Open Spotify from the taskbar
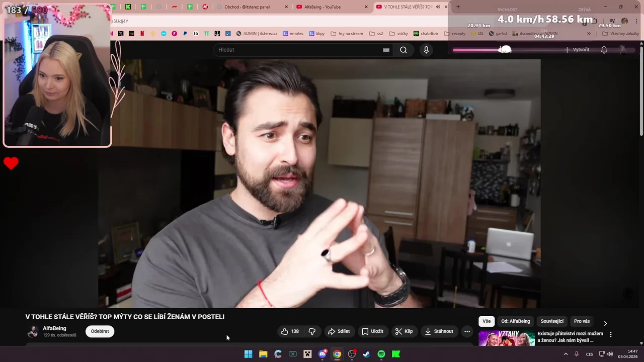This screenshot has width=644, height=362. click(381, 354)
